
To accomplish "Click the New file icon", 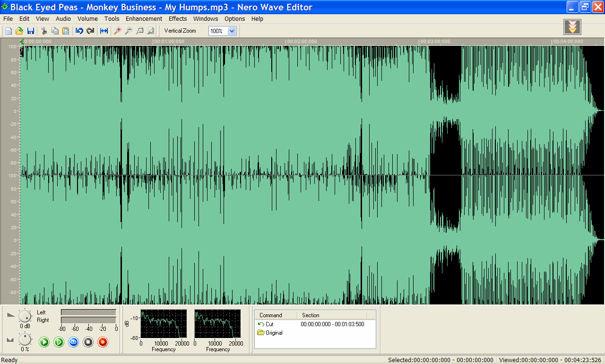I will coord(9,31).
